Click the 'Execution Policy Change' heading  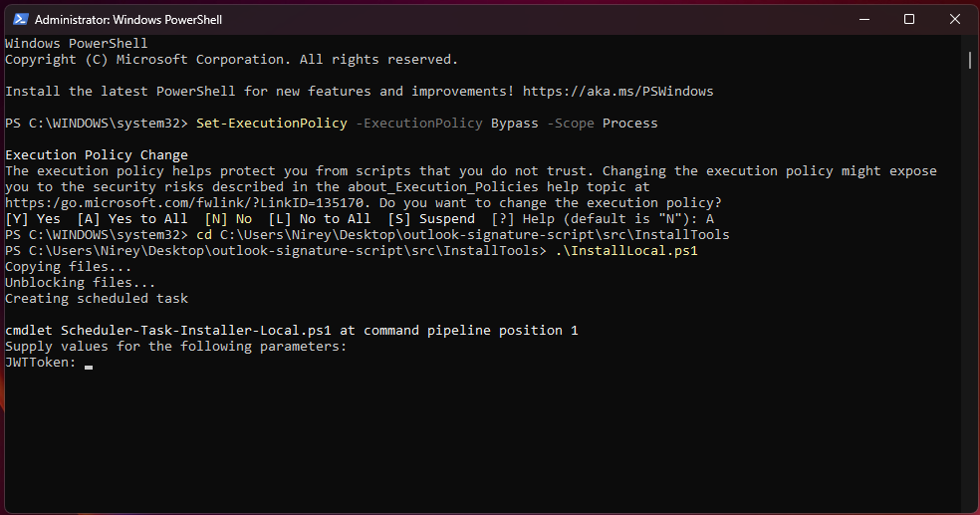pos(97,155)
